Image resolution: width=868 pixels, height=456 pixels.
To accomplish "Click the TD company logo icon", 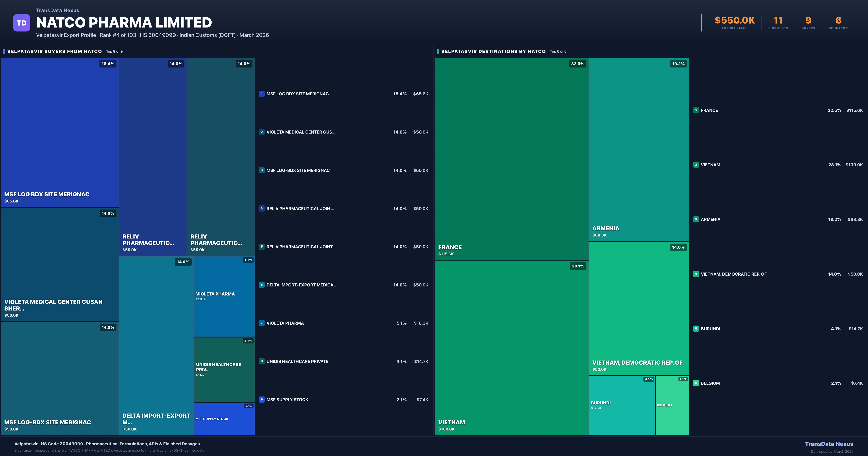I will [22, 22].
